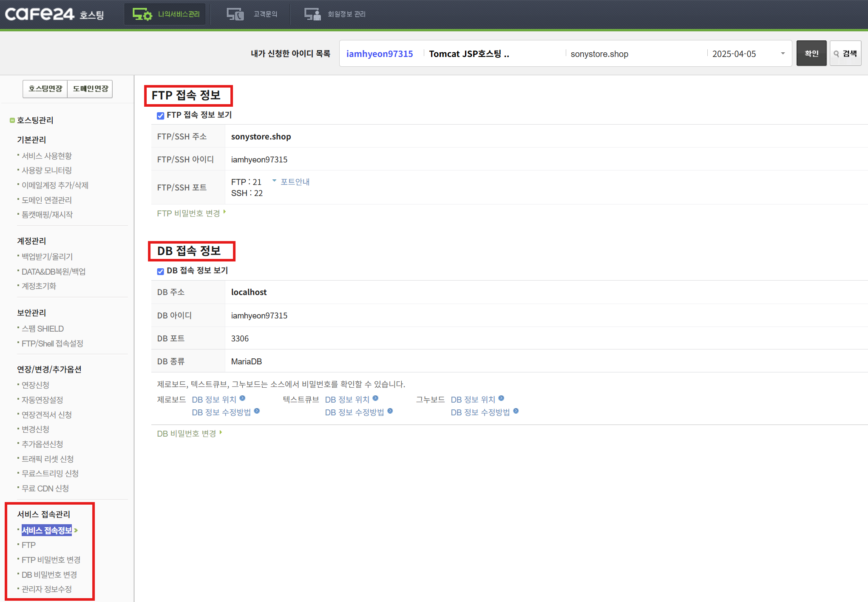Open 회원정보 관리 top menu
868x602 pixels.
[346, 14]
